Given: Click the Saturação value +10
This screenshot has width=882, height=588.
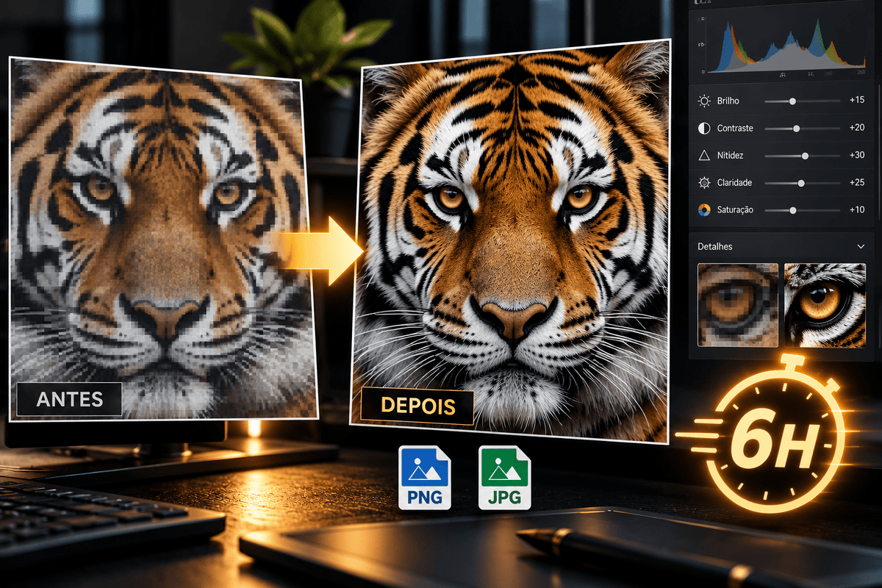Looking at the screenshot, I should click(x=856, y=209).
